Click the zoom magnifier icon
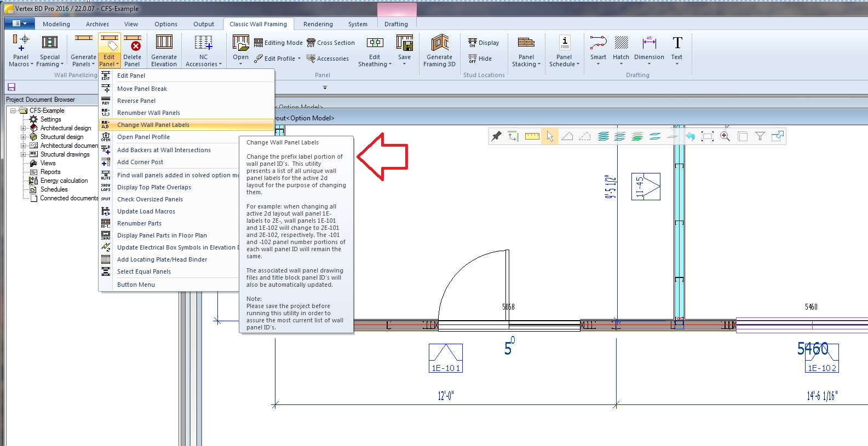The height and width of the screenshot is (446, 868). coord(725,136)
